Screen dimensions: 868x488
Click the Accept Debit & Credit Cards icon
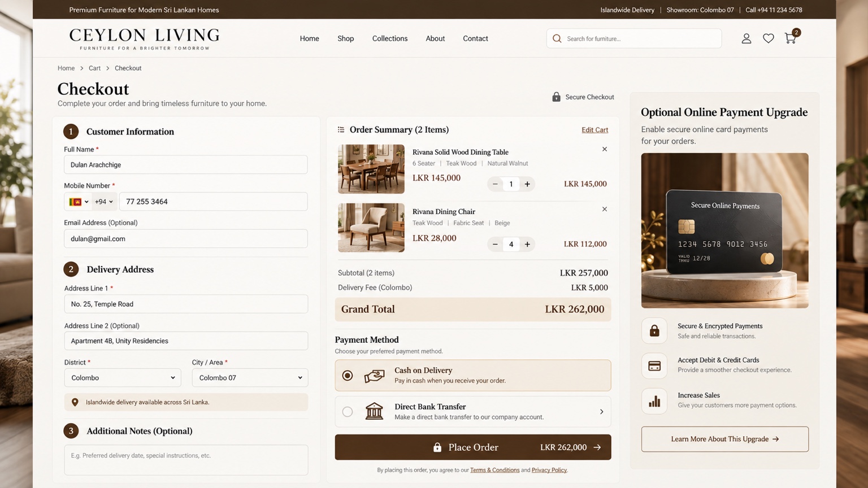click(x=654, y=365)
